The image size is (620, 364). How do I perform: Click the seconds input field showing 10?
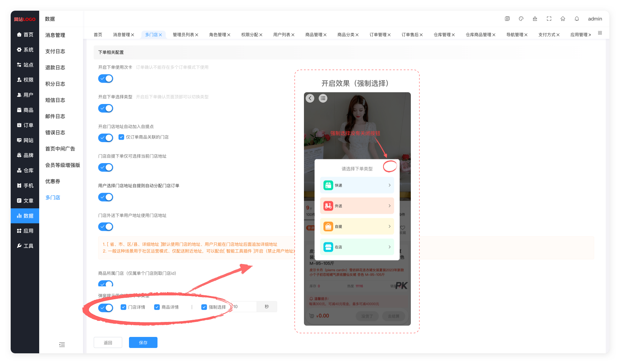[x=244, y=307]
